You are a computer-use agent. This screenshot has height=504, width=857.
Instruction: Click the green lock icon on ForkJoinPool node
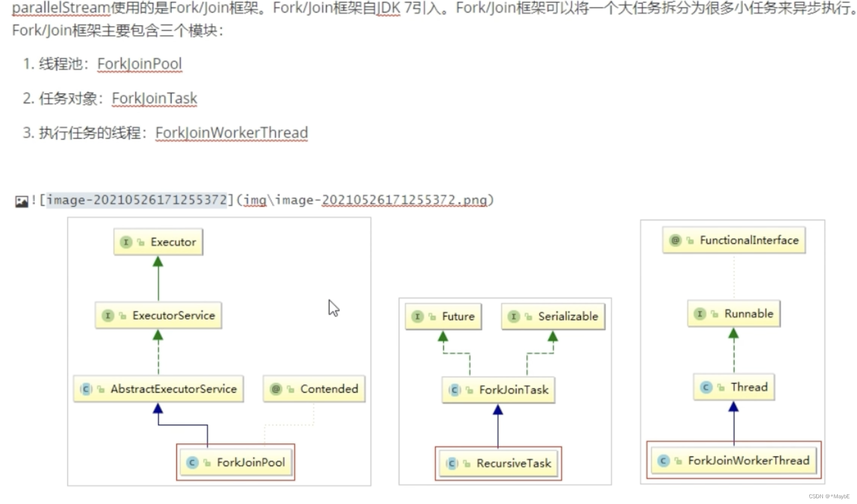(207, 463)
